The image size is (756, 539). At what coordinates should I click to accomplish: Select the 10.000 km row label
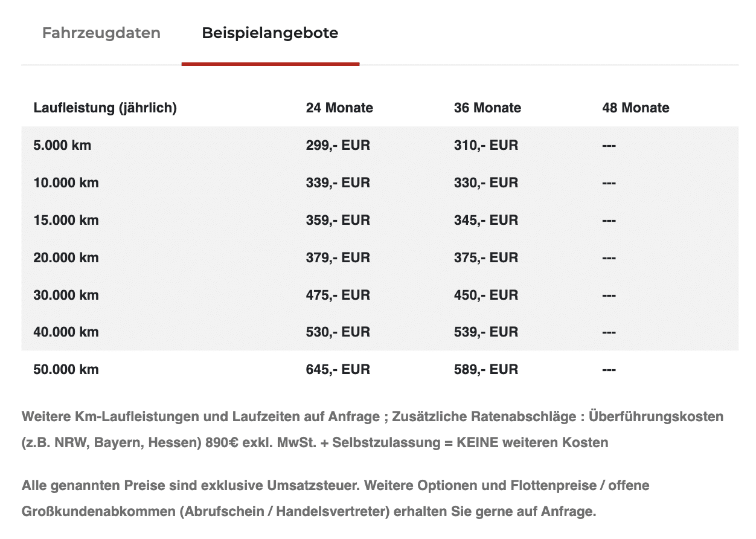pyautogui.click(x=66, y=183)
